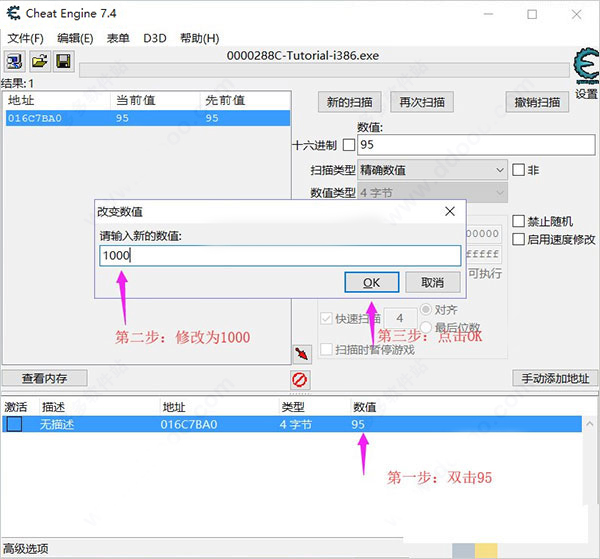Screen dimensions: 600x559
Task: Toggle the 十六进制 checkbox
Action: [349, 145]
